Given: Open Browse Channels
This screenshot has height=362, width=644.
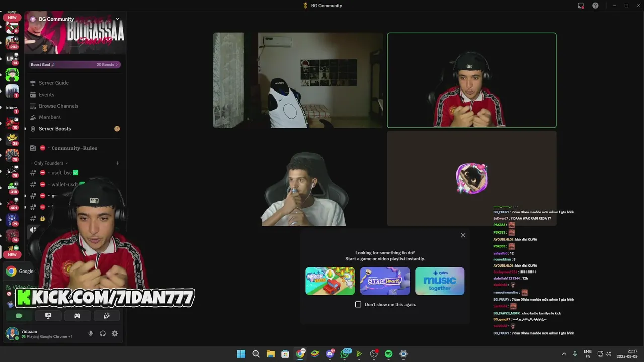Looking at the screenshot, I should (x=58, y=106).
